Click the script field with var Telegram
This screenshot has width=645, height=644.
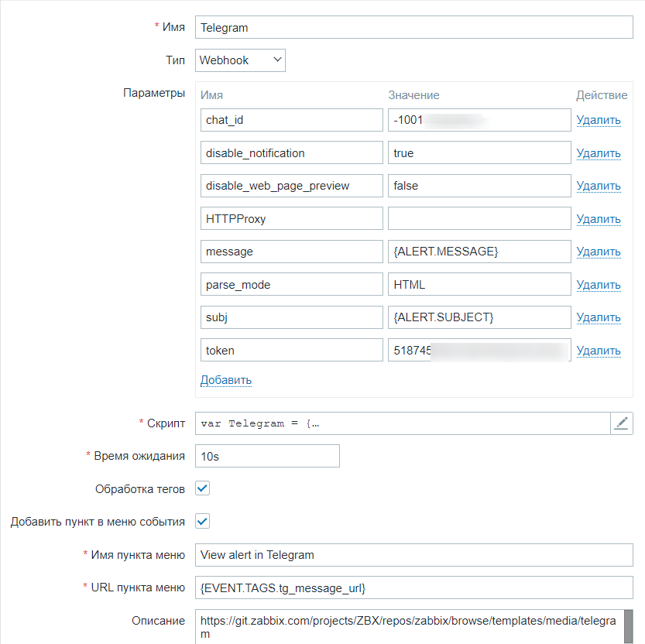click(x=403, y=423)
